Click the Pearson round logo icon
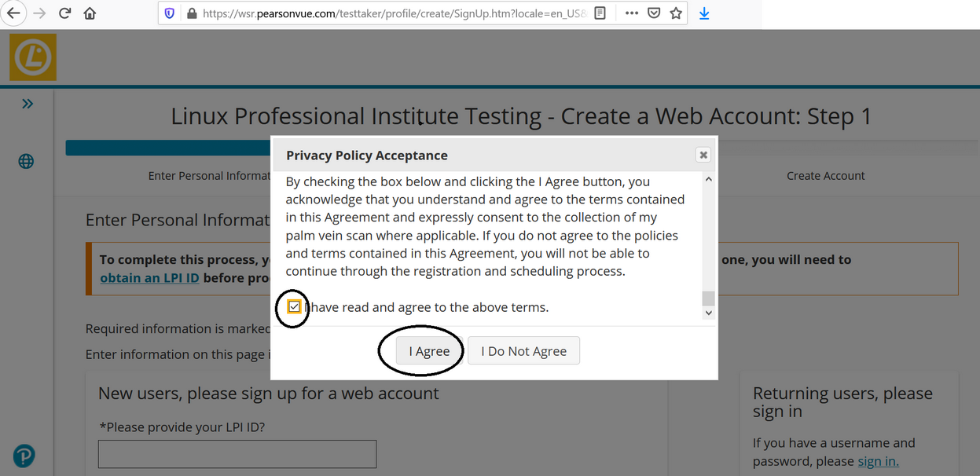Image resolution: width=980 pixels, height=476 pixels. [24, 456]
